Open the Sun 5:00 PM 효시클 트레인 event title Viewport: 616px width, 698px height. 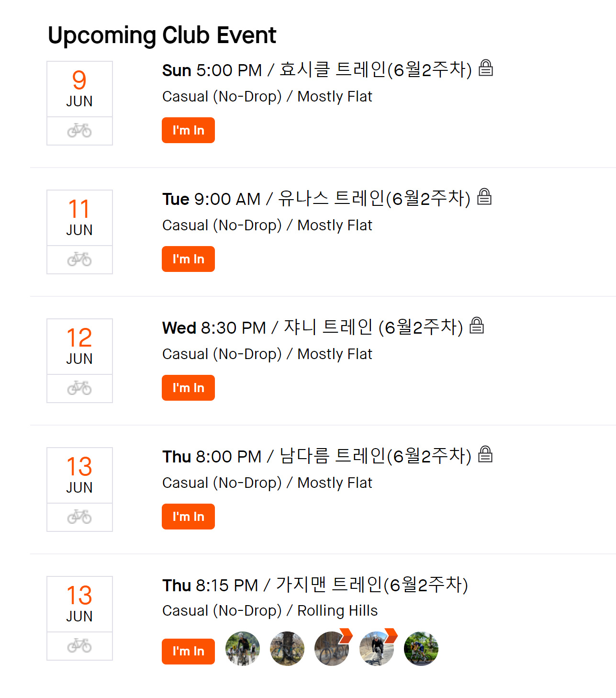(317, 70)
